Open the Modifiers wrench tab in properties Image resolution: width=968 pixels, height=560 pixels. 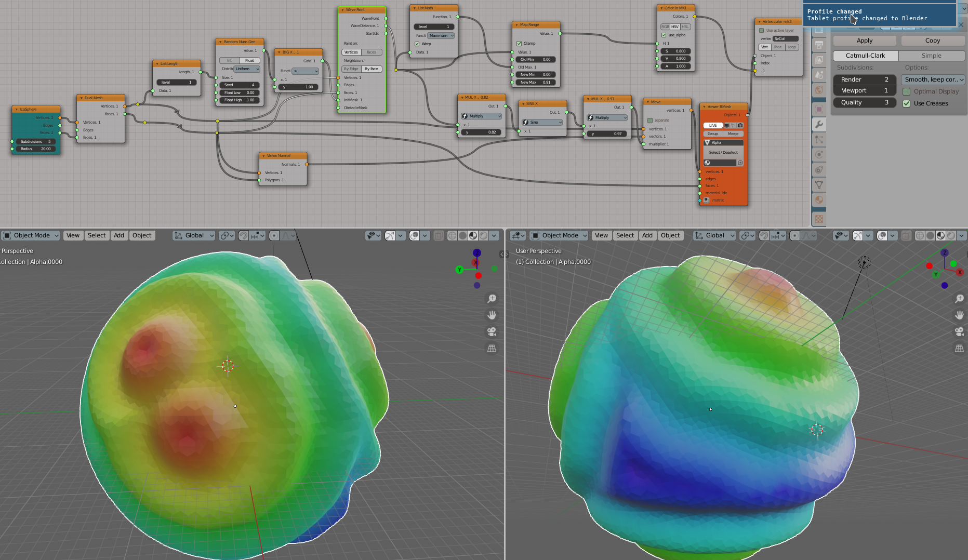tap(819, 125)
